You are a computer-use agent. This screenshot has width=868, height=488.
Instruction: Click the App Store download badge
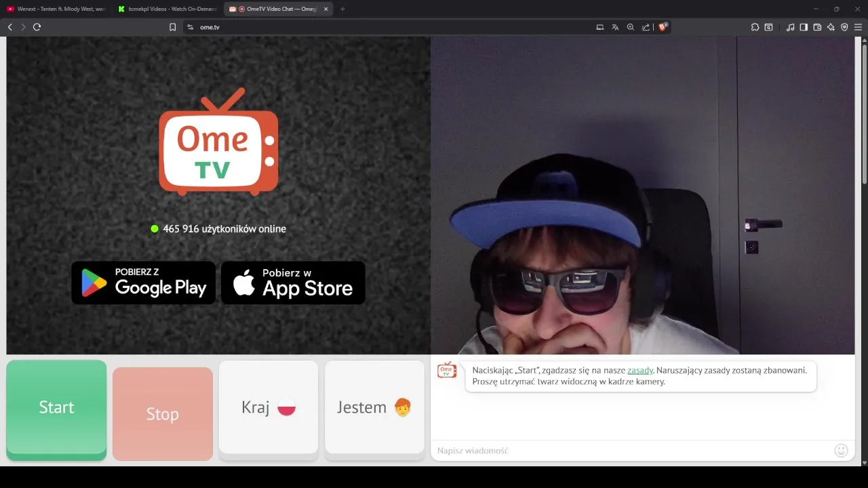(293, 283)
